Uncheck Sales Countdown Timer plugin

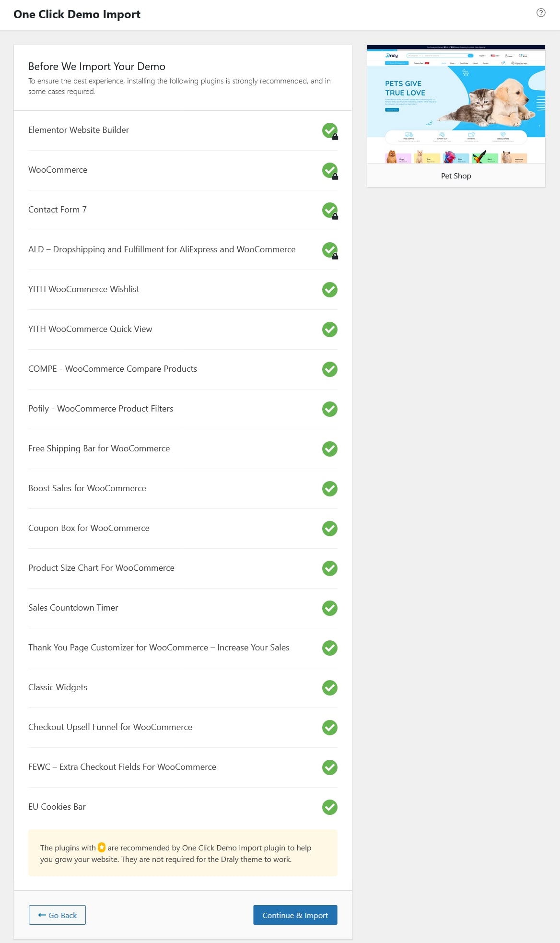(330, 608)
